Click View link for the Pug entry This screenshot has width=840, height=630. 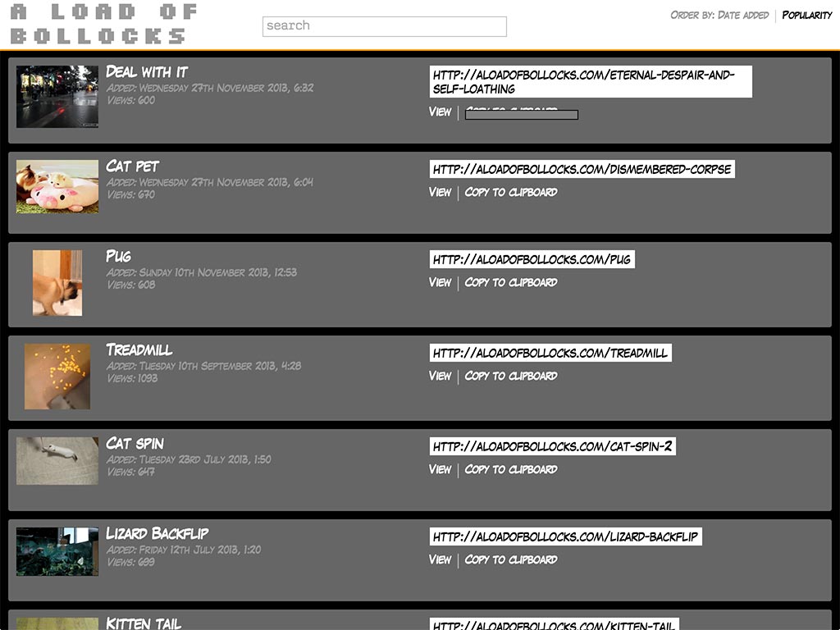pyautogui.click(x=440, y=282)
